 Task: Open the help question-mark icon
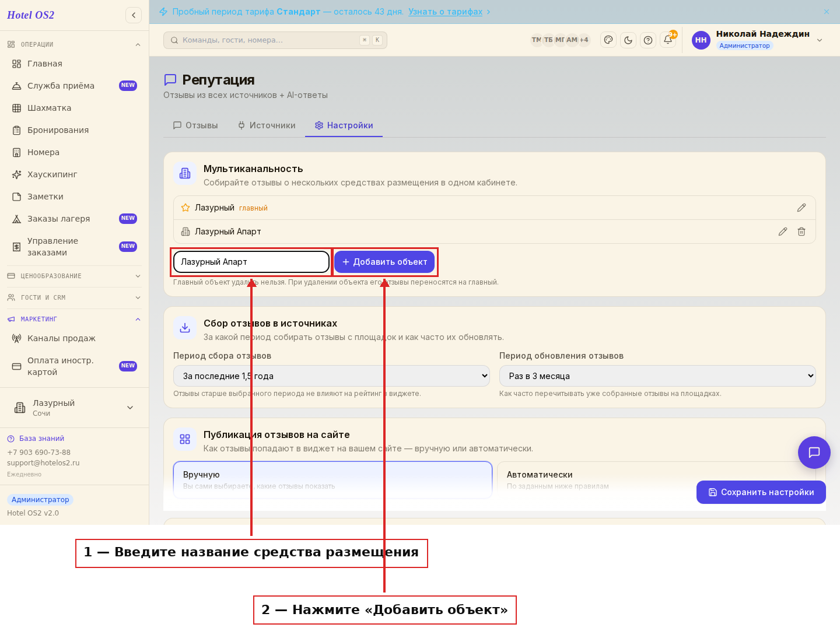(648, 40)
